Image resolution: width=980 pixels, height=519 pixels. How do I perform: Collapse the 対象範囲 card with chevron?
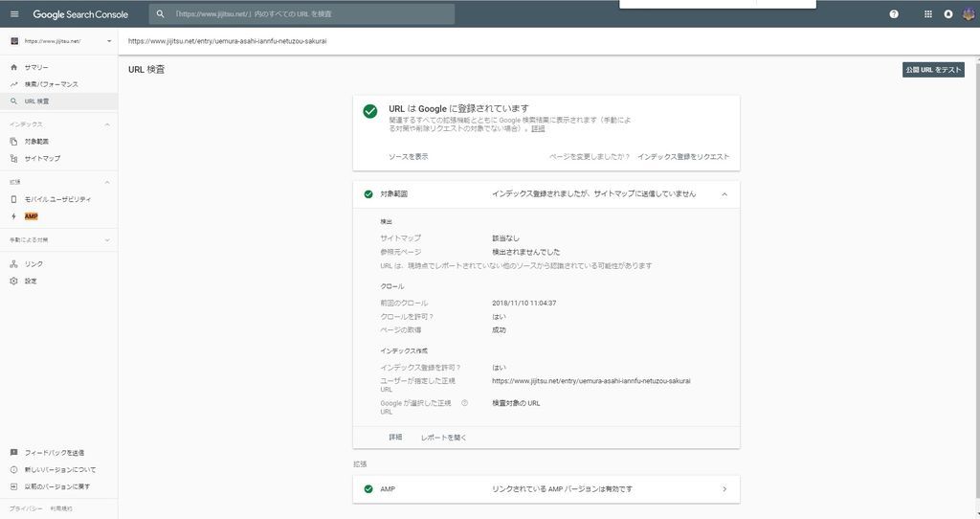click(x=724, y=194)
